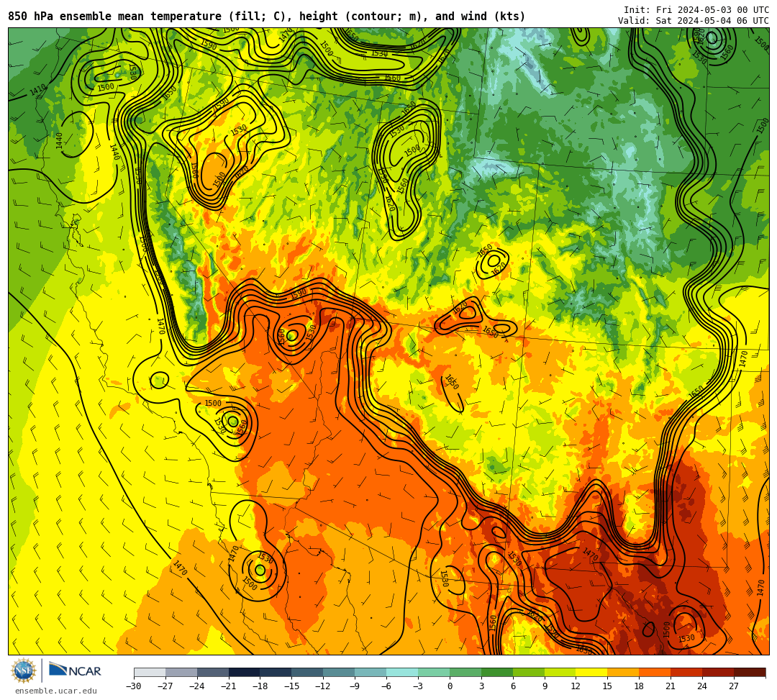Click the '18' colorbar tick label

[x=640, y=686]
